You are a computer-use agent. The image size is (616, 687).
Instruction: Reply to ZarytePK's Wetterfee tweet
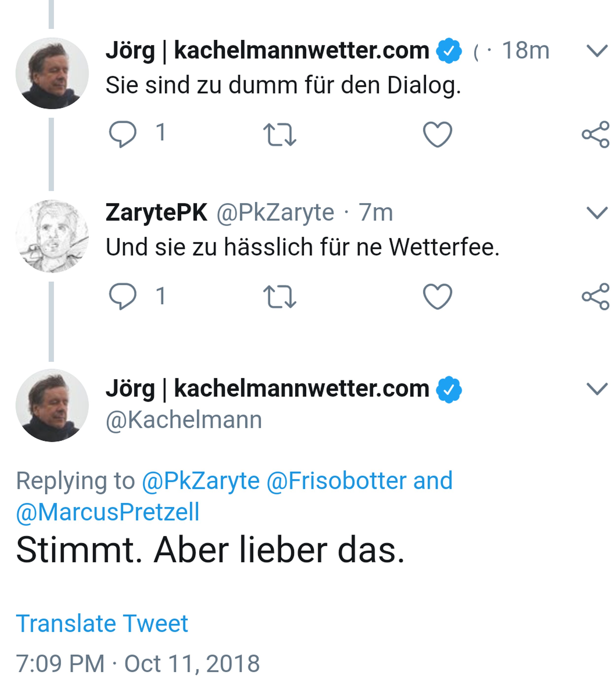122,296
